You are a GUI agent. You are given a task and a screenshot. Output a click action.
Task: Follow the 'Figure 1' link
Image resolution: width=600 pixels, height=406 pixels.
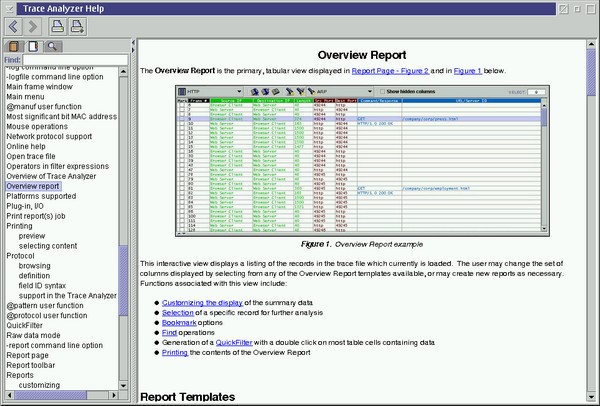468,71
